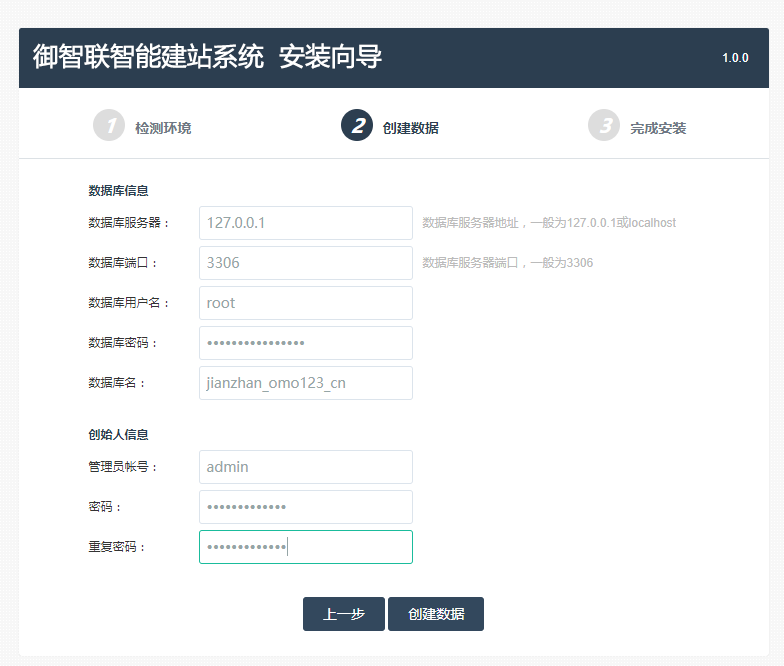
Task: Focus the 管理员帐号 field showing admin
Action: click(305, 467)
